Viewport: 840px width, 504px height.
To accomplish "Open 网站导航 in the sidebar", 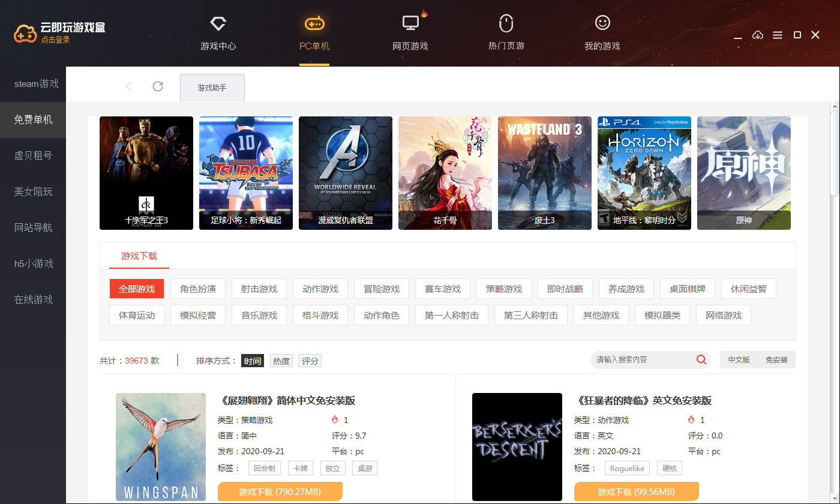I will [33, 227].
